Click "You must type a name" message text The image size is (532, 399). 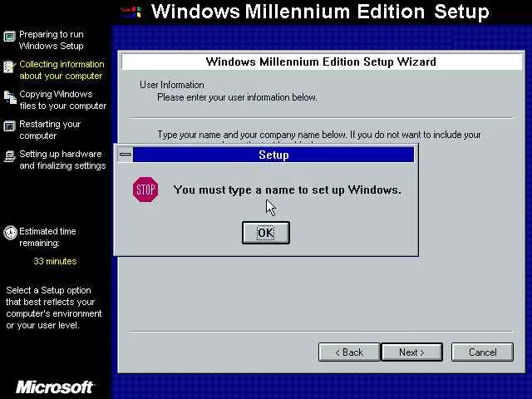287,190
